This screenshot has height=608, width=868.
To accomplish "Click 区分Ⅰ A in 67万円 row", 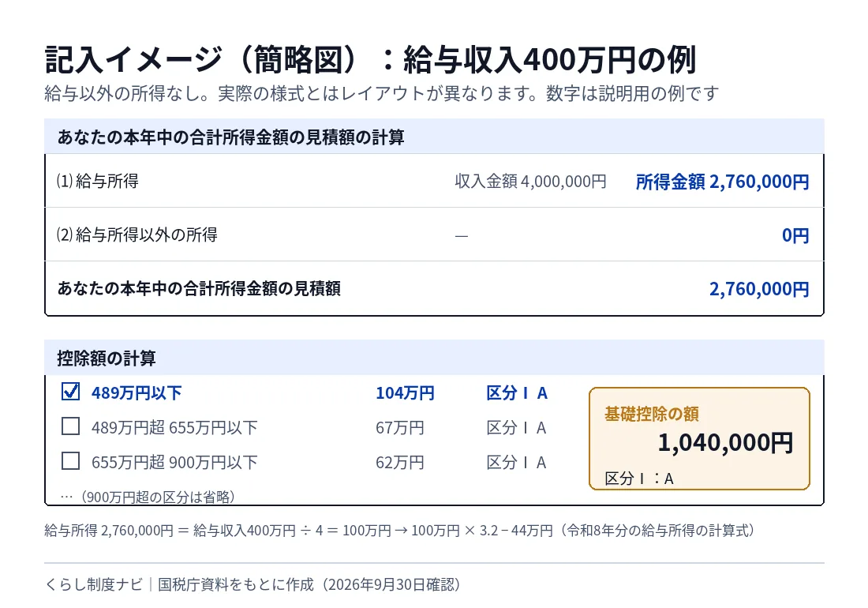I will [516, 427].
